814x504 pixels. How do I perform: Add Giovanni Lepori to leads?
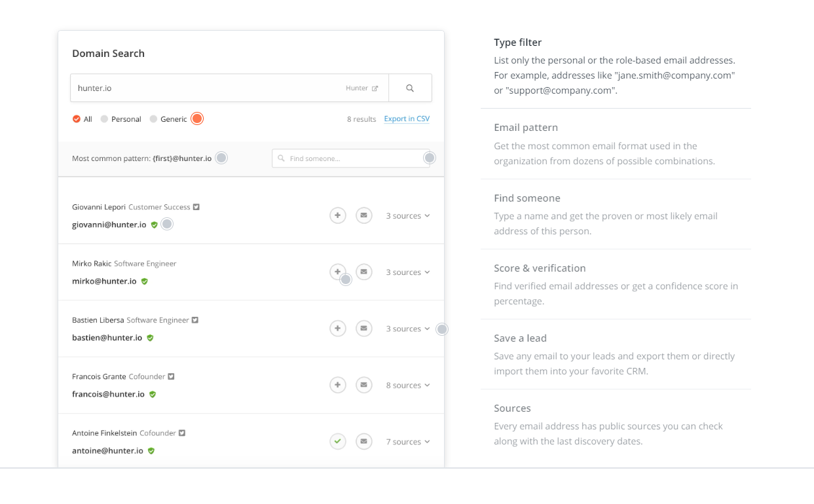pos(337,215)
